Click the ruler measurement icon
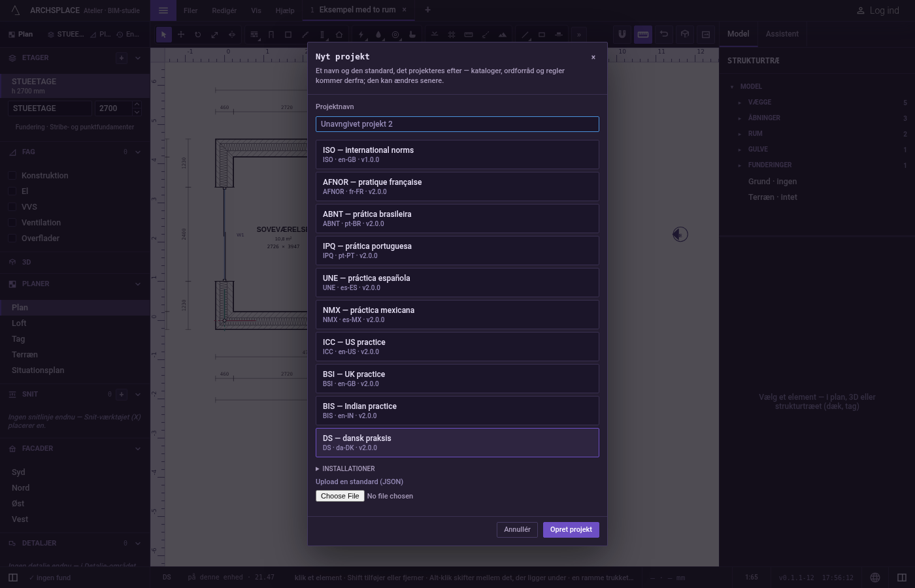Image resolution: width=915 pixels, height=588 pixels. (x=643, y=34)
